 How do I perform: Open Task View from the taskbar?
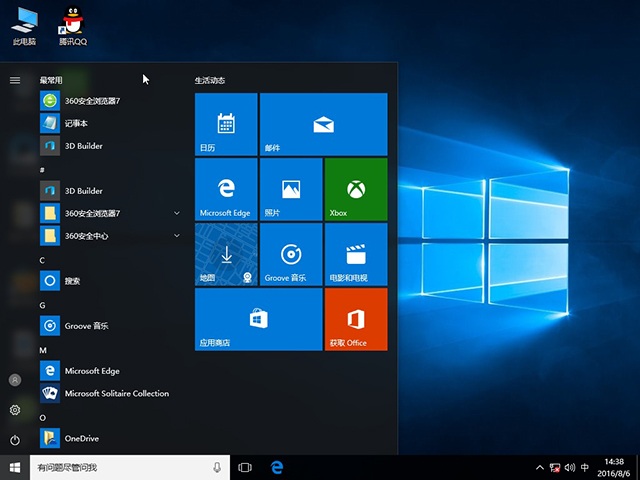pyautogui.click(x=245, y=467)
